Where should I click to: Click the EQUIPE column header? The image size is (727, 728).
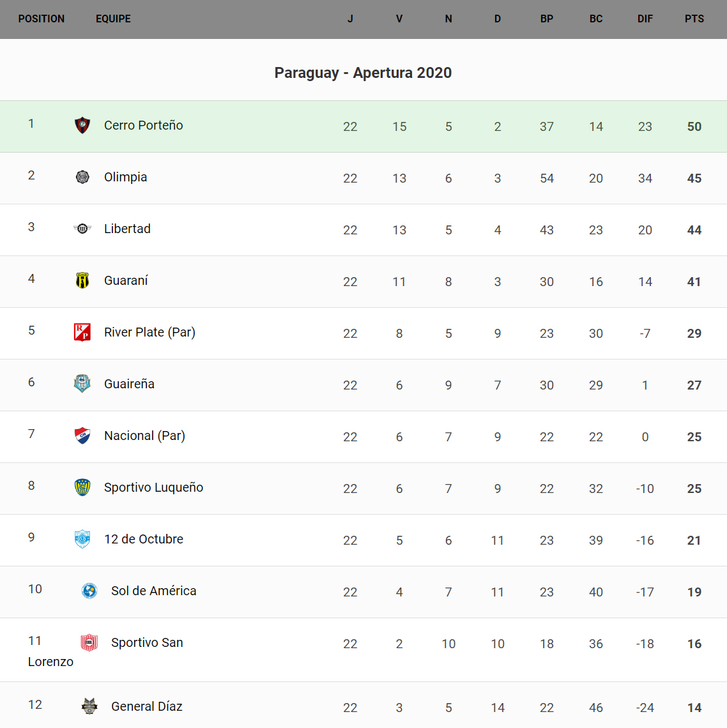(x=113, y=19)
